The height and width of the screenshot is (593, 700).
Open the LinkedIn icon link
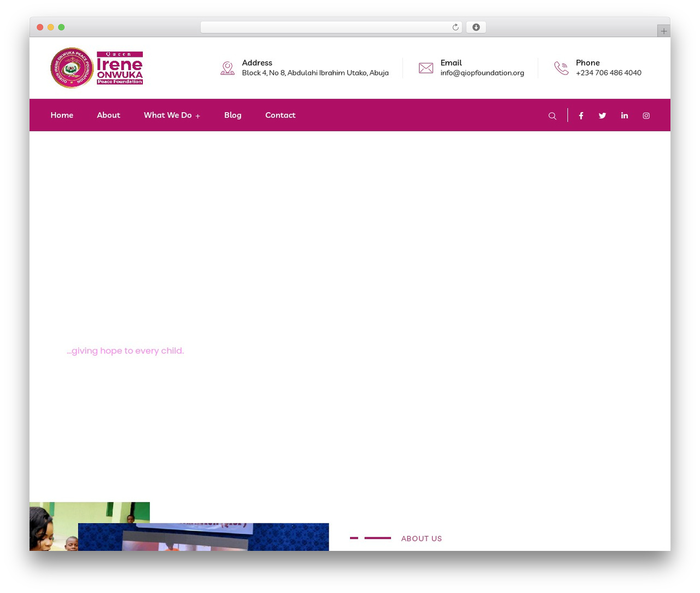click(625, 115)
